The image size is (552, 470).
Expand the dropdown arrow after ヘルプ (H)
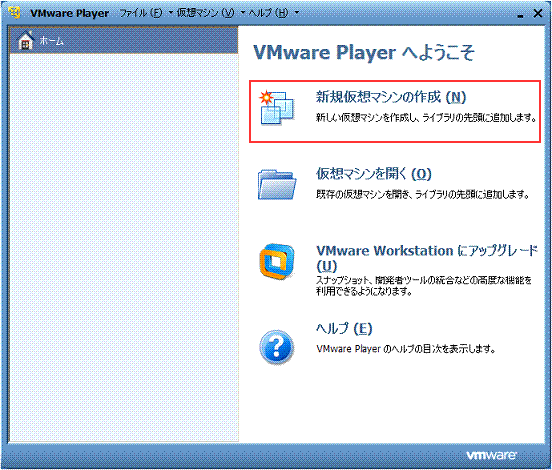point(296,13)
